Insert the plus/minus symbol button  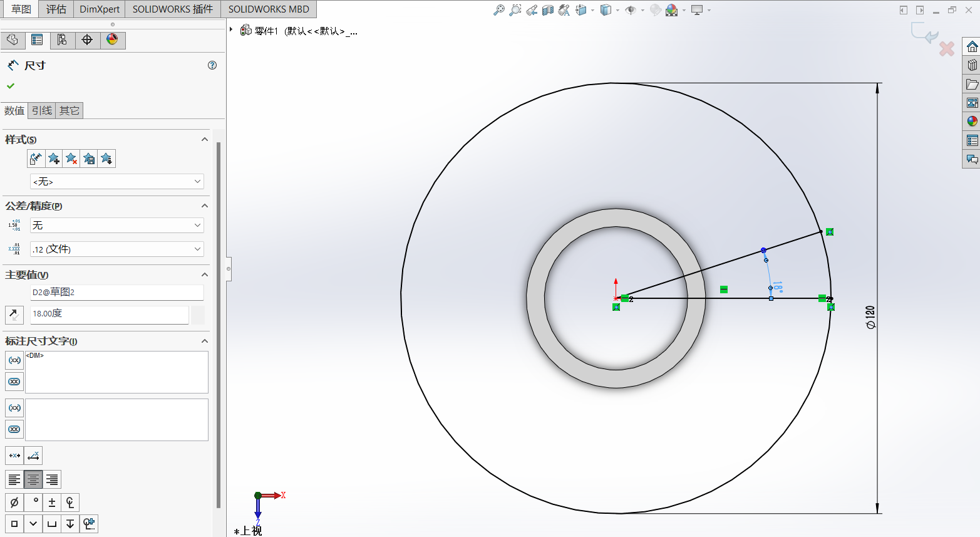[x=52, y=502]
